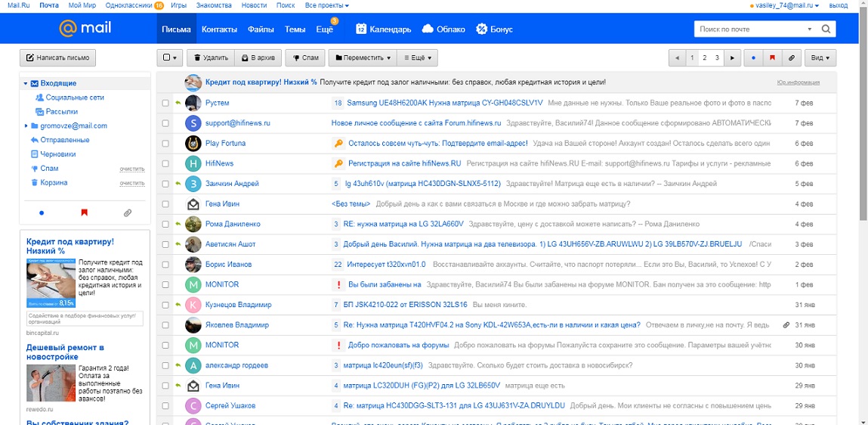Filter by unread blue dot in toolbar

point(753,57)
